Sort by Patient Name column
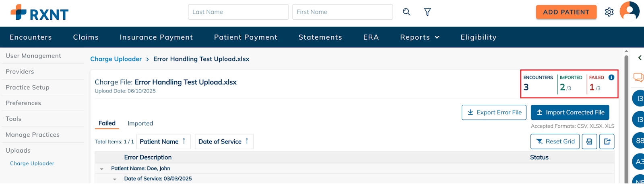The height and width of the screenshot is (184, 644). point(163,141)
